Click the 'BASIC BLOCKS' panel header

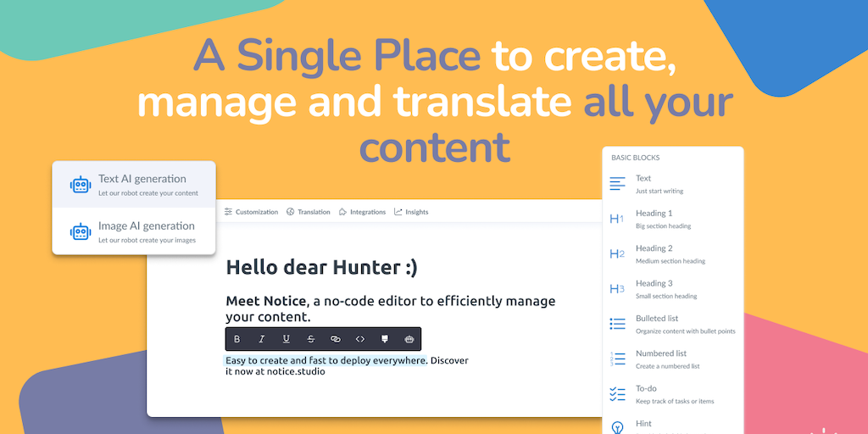point(635,158)
